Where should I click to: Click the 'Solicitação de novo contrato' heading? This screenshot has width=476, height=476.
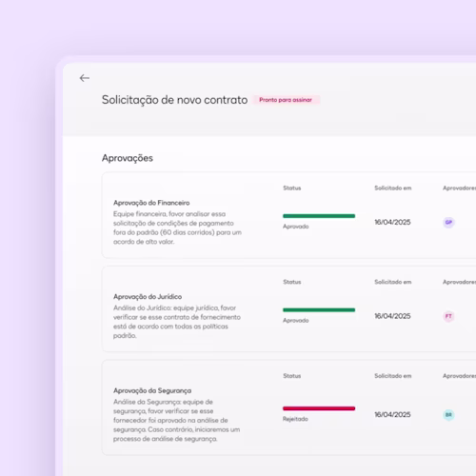click(x=174, y=100)
